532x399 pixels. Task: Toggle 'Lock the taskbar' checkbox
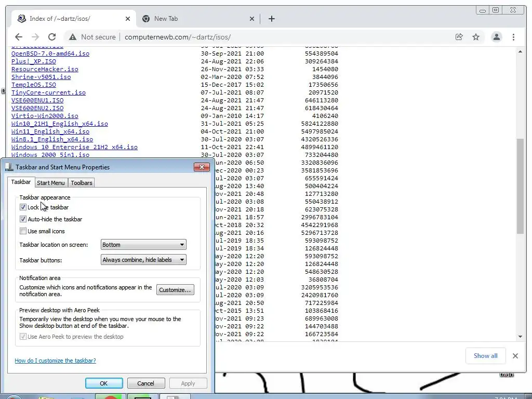(x=23, y=207)
